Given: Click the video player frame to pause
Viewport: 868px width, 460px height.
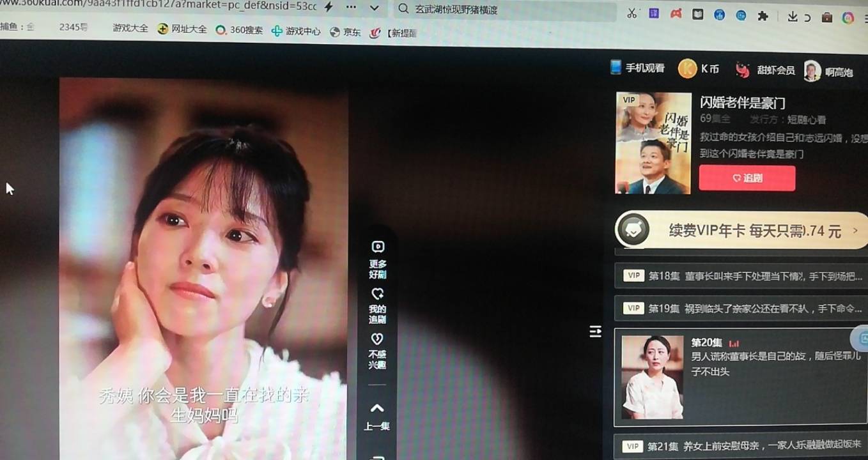Looking at the screenshot, I should [x=204, y=268].
